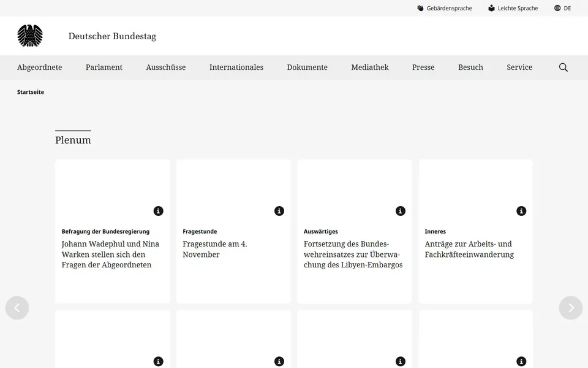This screenshot has height=368, width=588.
Task: Click the Plenum section heading
Action: coord(73,140)
